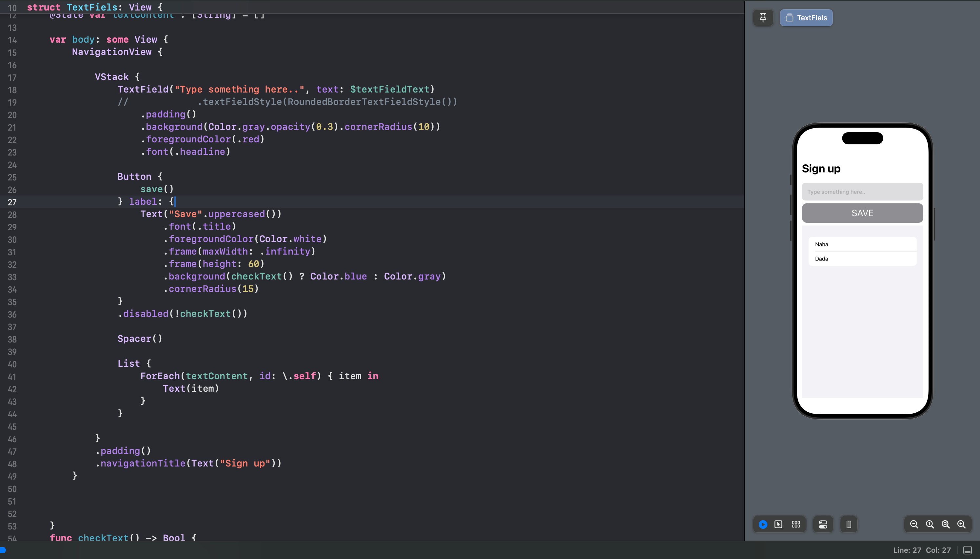Click '"Sign up"' string on line 48
Viewport: 980px width, 559px height.
(245, 464)
